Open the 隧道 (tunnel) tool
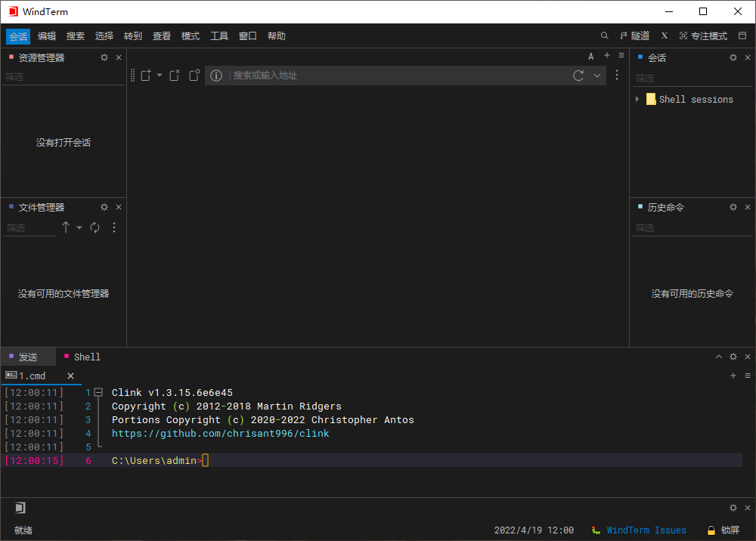 pyautogui.click(x=634, y=36)
